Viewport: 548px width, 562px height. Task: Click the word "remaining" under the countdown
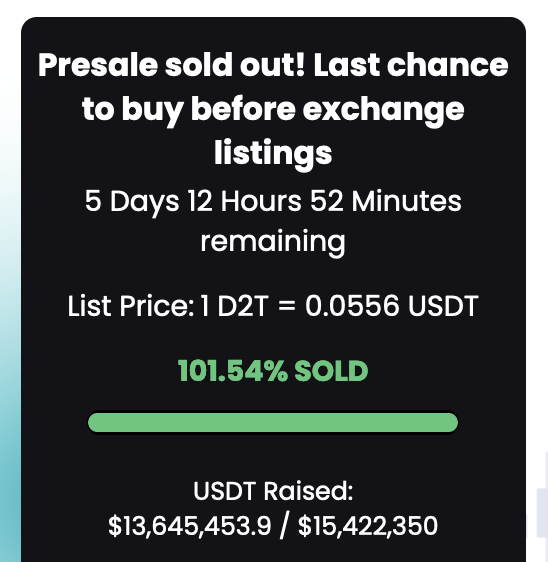(x=273, y=242)
